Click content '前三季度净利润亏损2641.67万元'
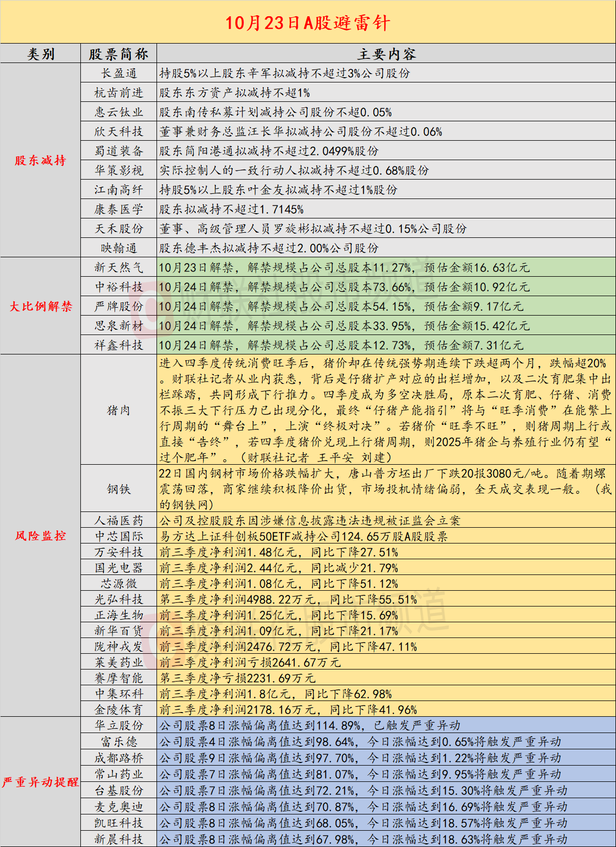This screenshot has width=616, height=847. pos(250,662)
